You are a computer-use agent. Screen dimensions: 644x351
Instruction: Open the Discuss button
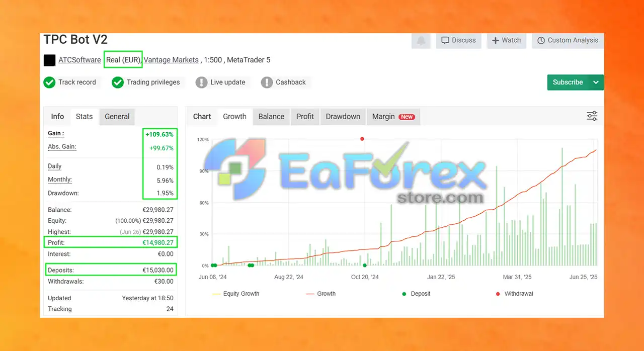pyautogui.click(x=459, y=41)
